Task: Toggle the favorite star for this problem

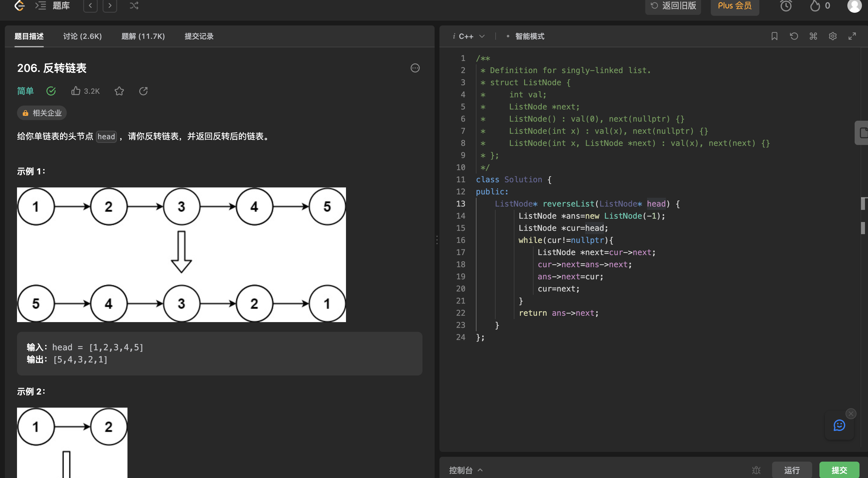Action: click(x=119, y=91)
